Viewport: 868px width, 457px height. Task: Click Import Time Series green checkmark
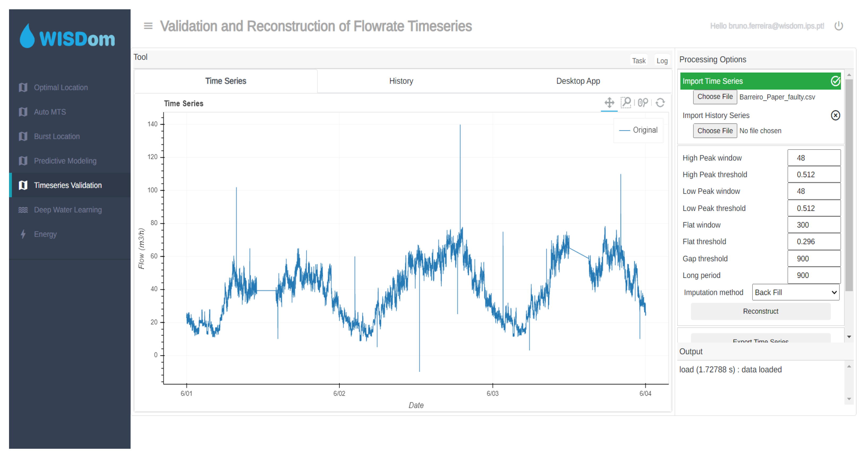pyautogui.click(x=835, y=81)
